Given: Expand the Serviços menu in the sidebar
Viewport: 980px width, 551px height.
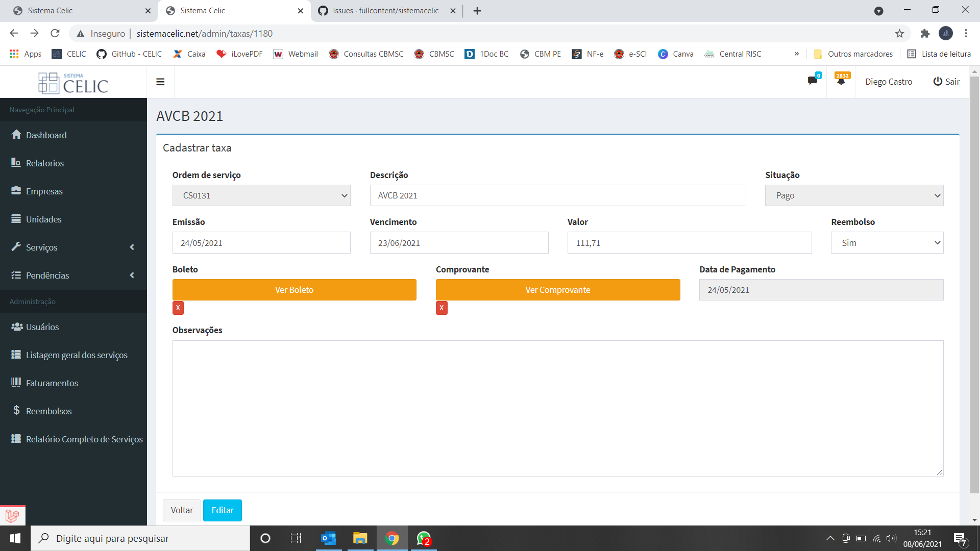Looking at the screenshot, I should 41,247.
